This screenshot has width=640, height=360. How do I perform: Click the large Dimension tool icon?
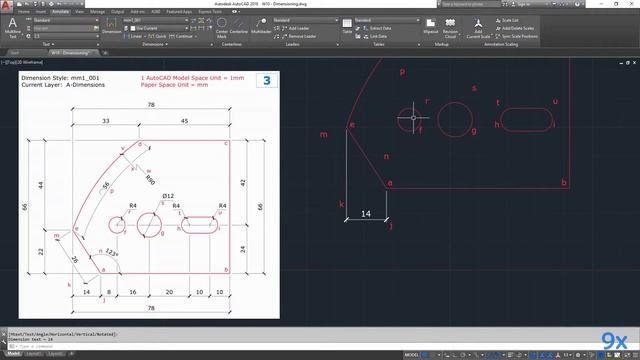coord(111,26)
